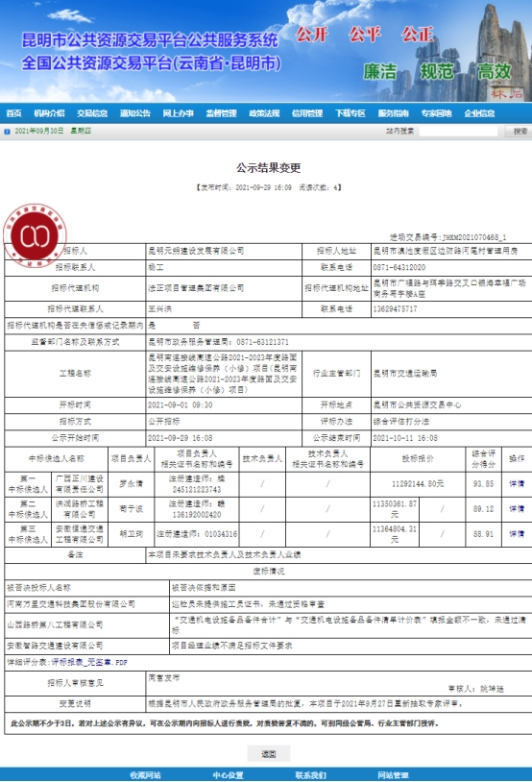This screenshot has width=532, height=782.
Task: Open 详情 for 第二中标候选人
Action: coord(517,509)
